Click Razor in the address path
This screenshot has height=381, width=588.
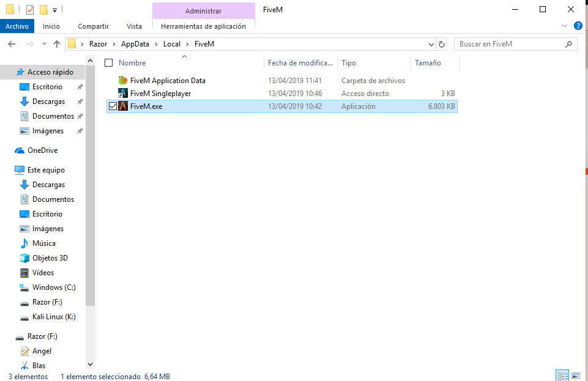[99, 44]
